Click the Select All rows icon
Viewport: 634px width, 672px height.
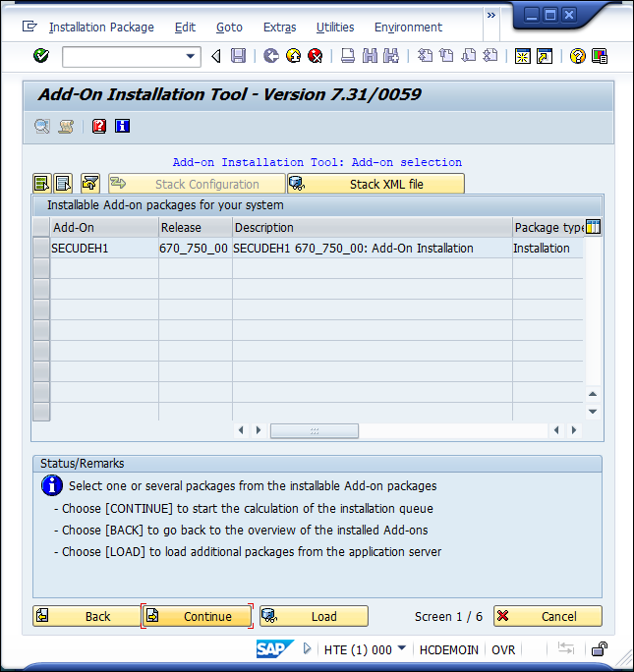(x=42, y=184)
